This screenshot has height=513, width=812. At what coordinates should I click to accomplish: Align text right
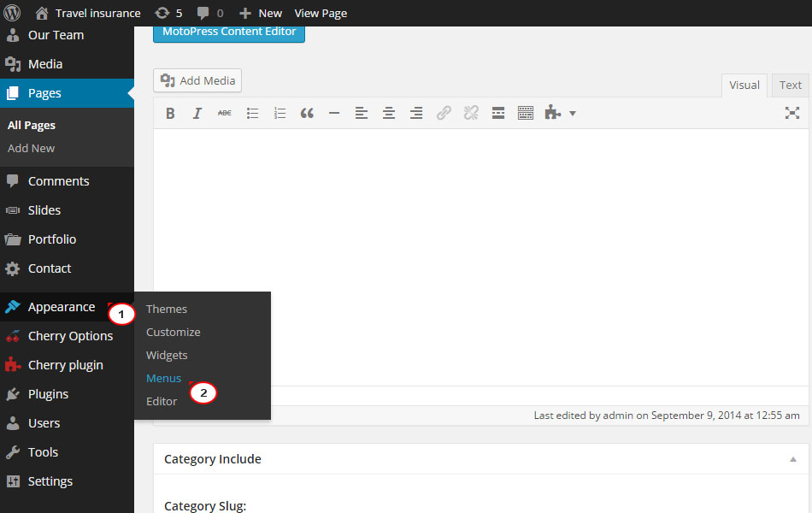click(416, 113)
